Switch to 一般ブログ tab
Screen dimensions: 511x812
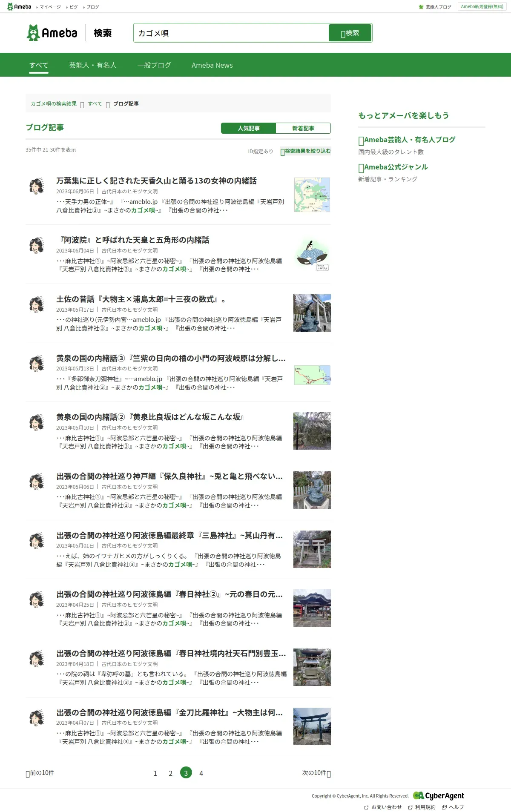click(x=154, y=65)
